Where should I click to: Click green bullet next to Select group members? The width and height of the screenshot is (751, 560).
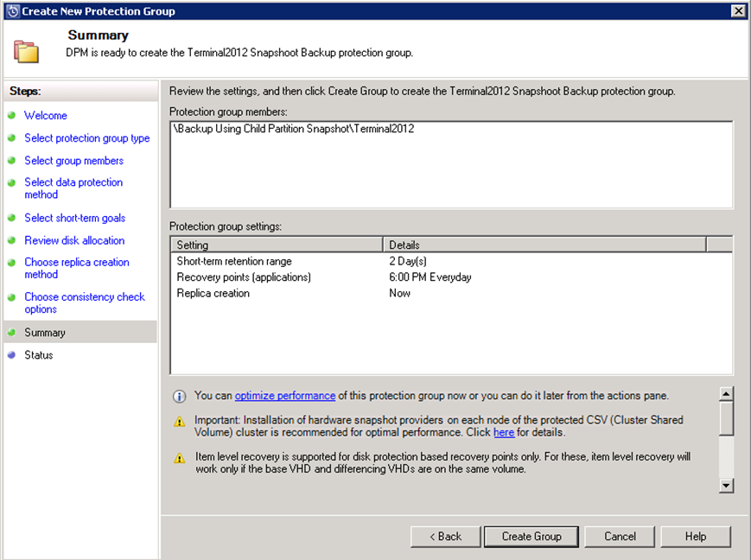(x=12, y=160)
